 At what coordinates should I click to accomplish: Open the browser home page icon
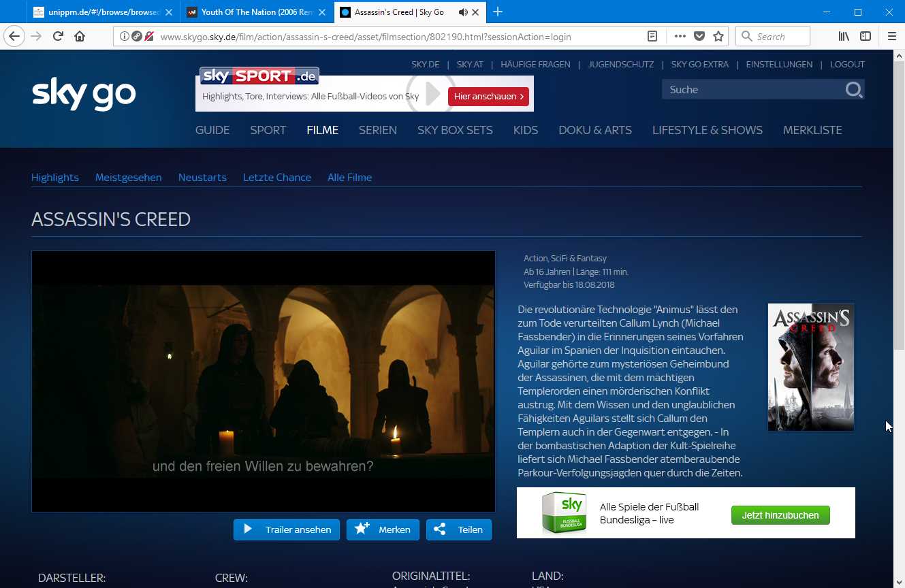(x=80, y=36)
